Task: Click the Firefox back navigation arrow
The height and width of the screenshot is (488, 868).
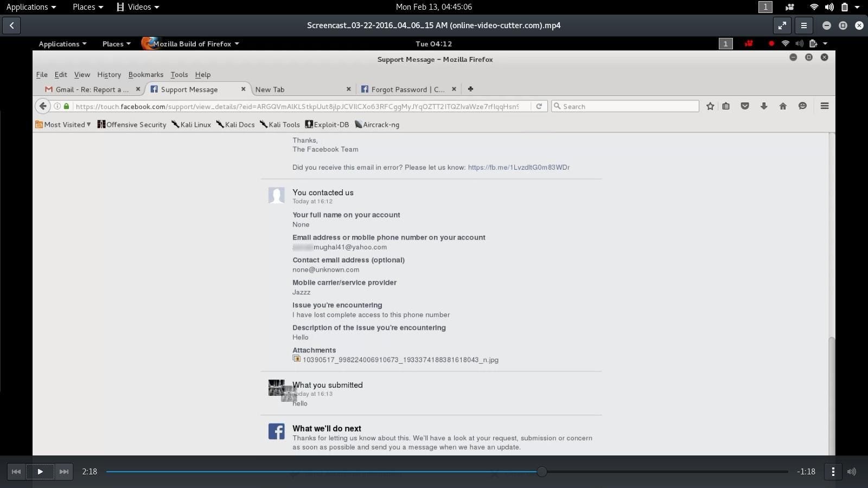Action: pos(43,106)
